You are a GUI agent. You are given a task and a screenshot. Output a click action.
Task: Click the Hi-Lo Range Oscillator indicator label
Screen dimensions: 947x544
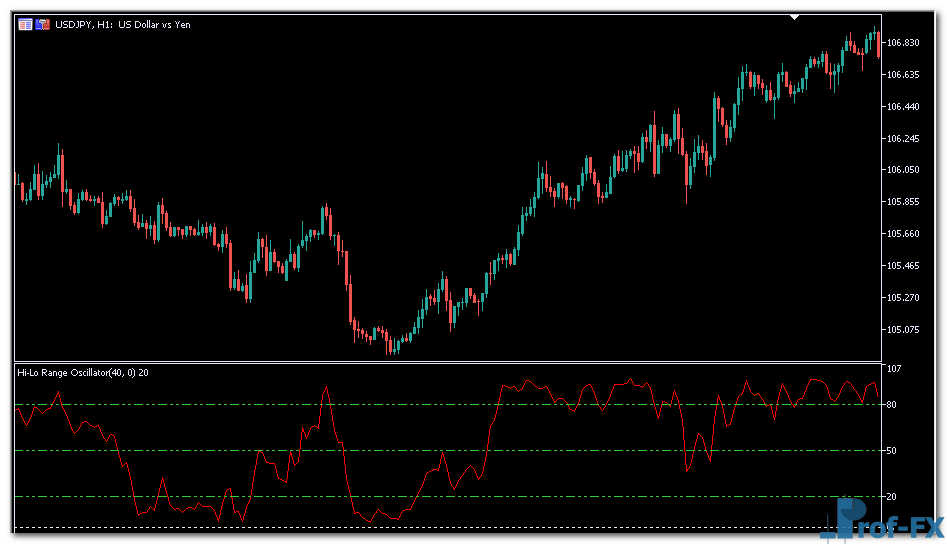click(x=83, y=373)
